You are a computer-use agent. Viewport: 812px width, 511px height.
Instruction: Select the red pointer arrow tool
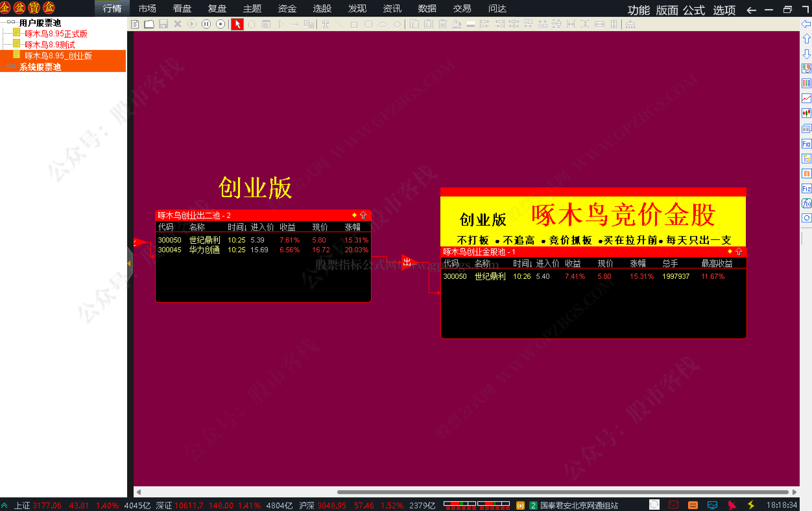pos(237,24)
